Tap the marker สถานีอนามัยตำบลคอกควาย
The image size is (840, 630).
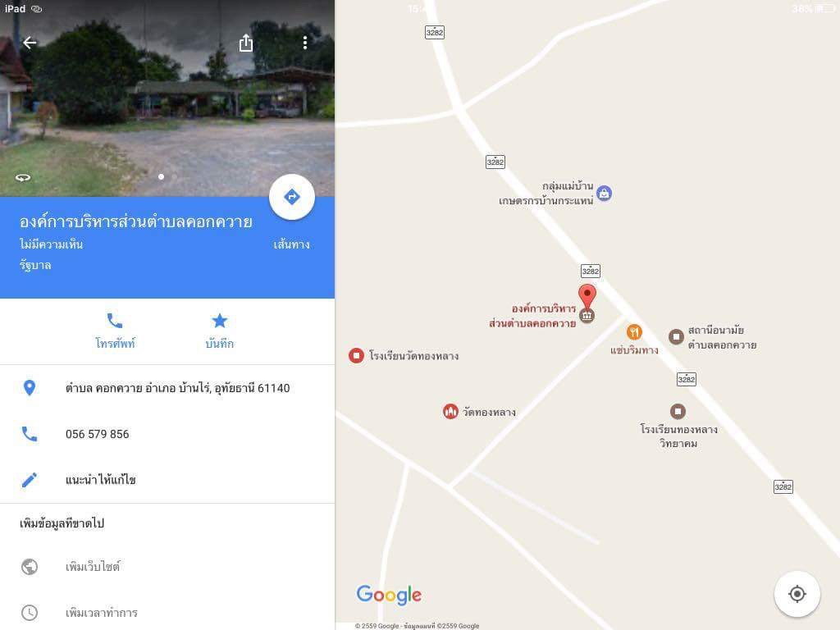676,336
